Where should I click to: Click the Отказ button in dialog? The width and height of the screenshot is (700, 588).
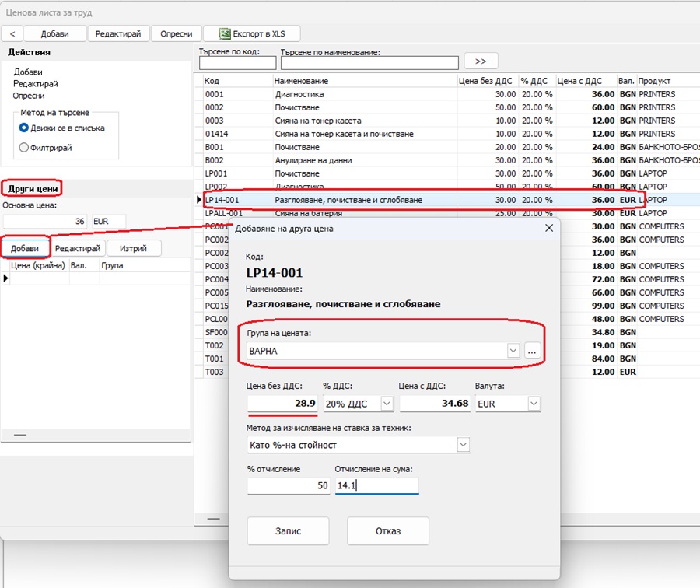point(388,531)
